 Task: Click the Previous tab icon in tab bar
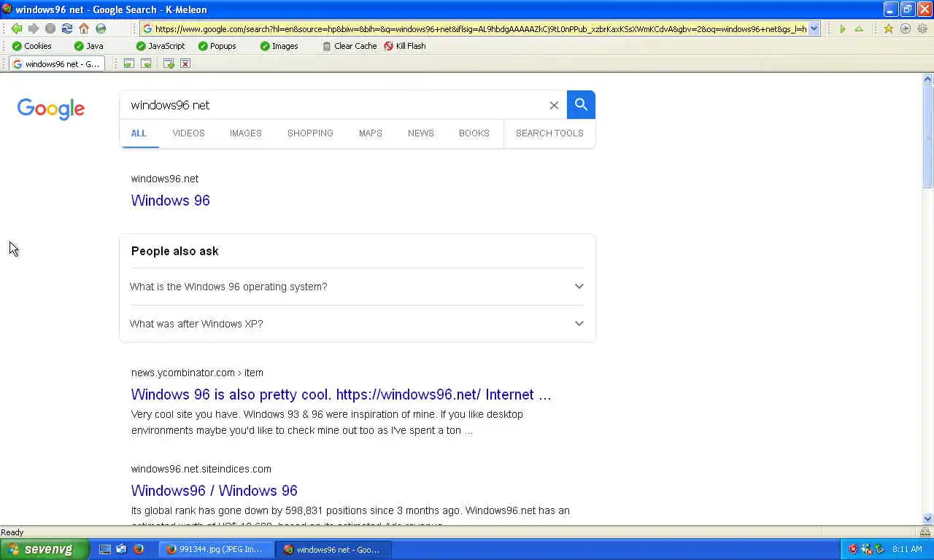pos(128,64)
